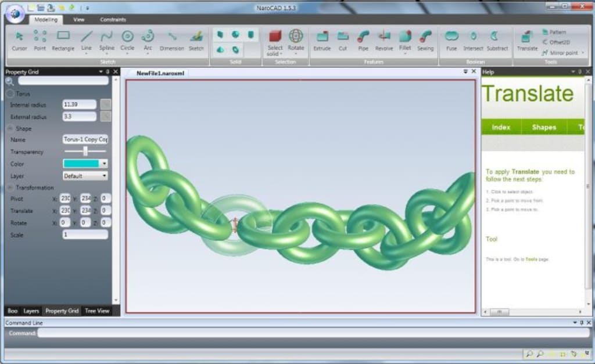
Task: Switch to the Tree View tab
Action: [x=97, y=311]
